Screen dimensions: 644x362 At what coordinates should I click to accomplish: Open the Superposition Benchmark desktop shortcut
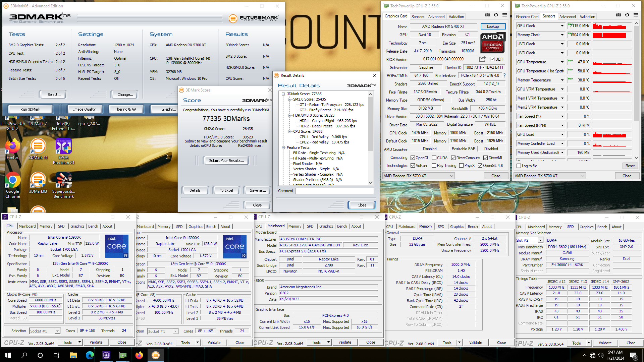point(63,185)
